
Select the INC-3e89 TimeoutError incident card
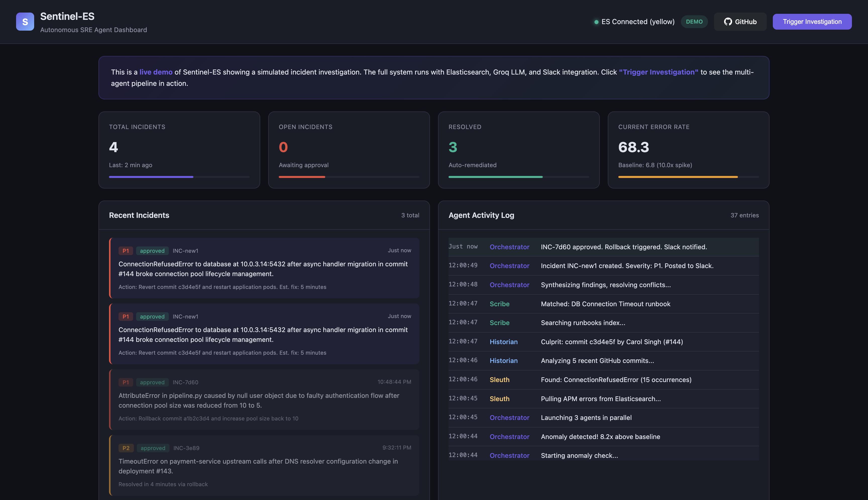coord(264,466)
